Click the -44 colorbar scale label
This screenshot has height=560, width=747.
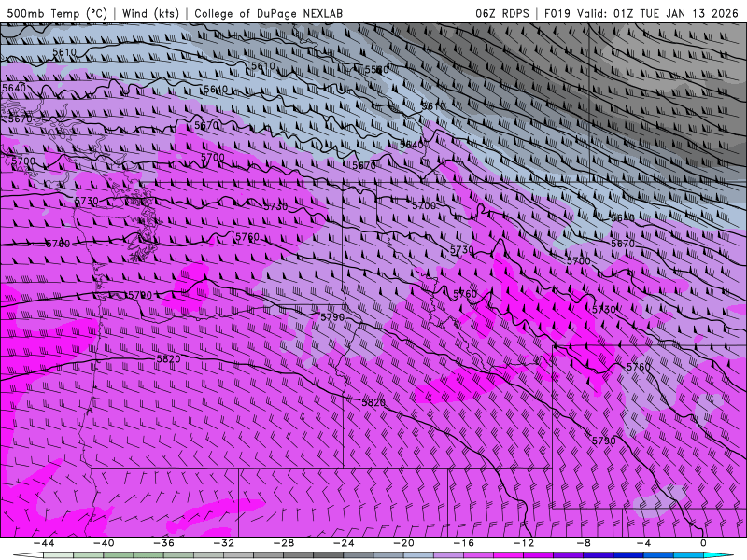(44, 543)
